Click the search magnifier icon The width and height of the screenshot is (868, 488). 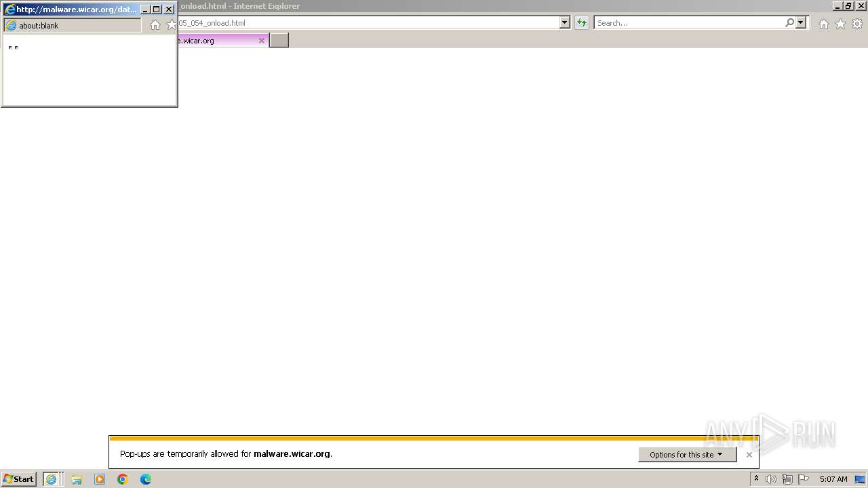789,22
